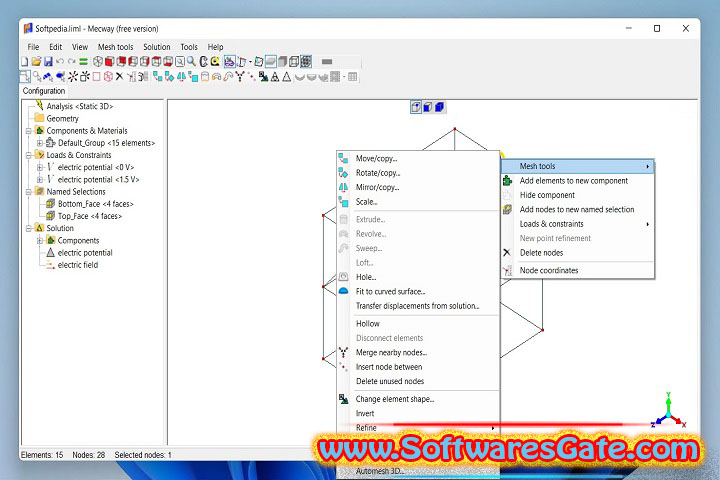
Task: Collapse the Solution tree node
Action: (x=28, y=228)
